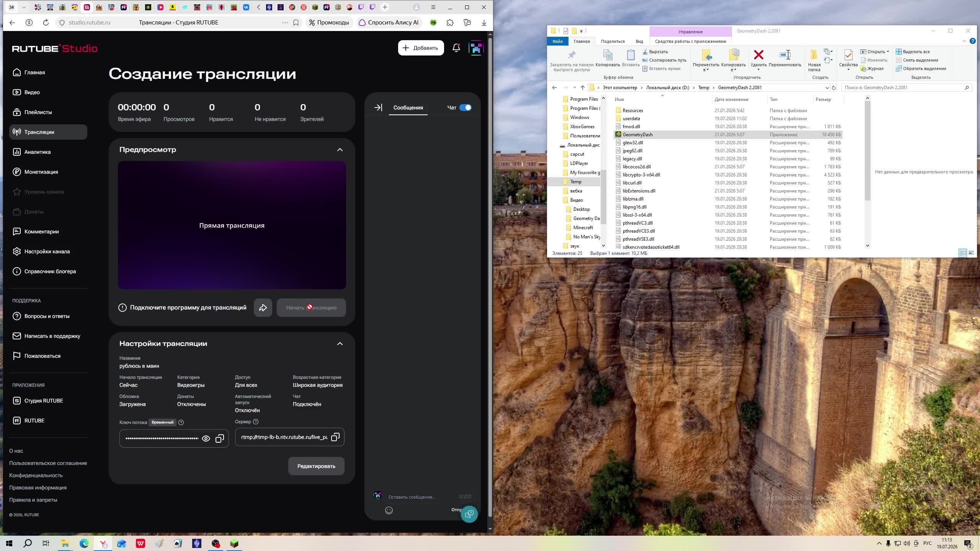Expand Открыть dropdown arrow in Explorer
Screen dimensions: 980x551
point(888,52)
